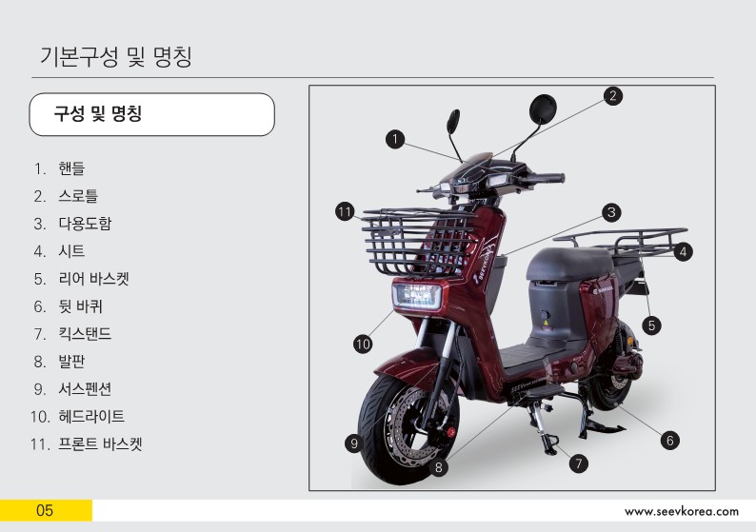Image resolution: width=756 pixels, height=532 pixels.
Task: Select list item 1. 핸들
Action: click(59, 168)
